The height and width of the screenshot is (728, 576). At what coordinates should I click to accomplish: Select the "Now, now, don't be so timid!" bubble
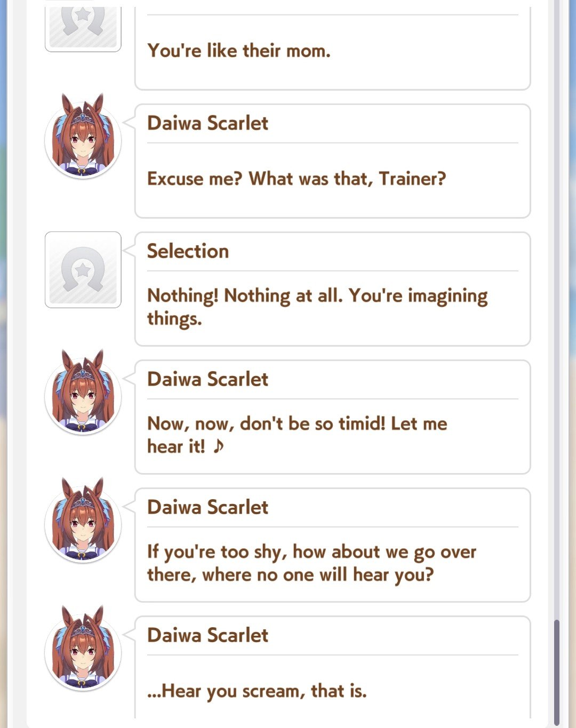[x=333, y=417]
